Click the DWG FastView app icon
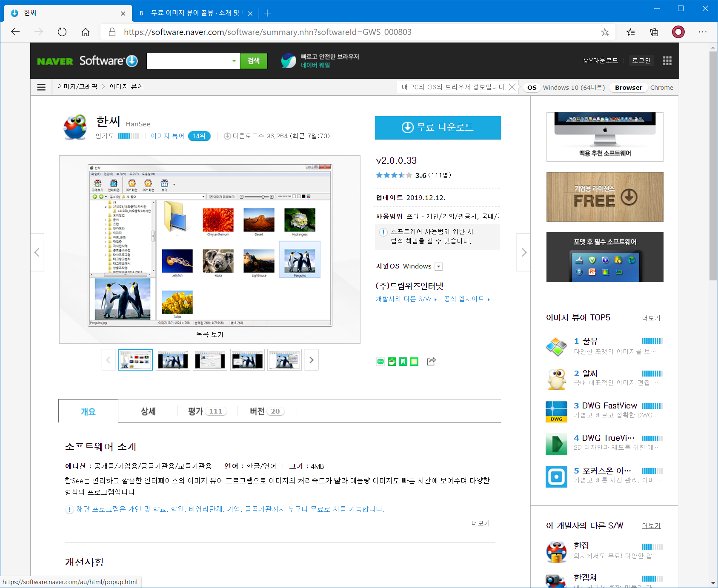The image size is (718, 588). point(556,411)
